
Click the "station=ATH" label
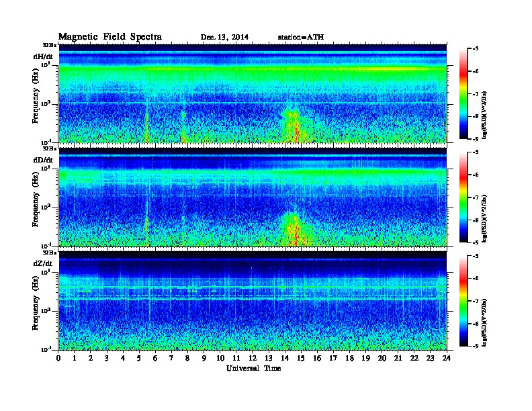coord(301,37)
